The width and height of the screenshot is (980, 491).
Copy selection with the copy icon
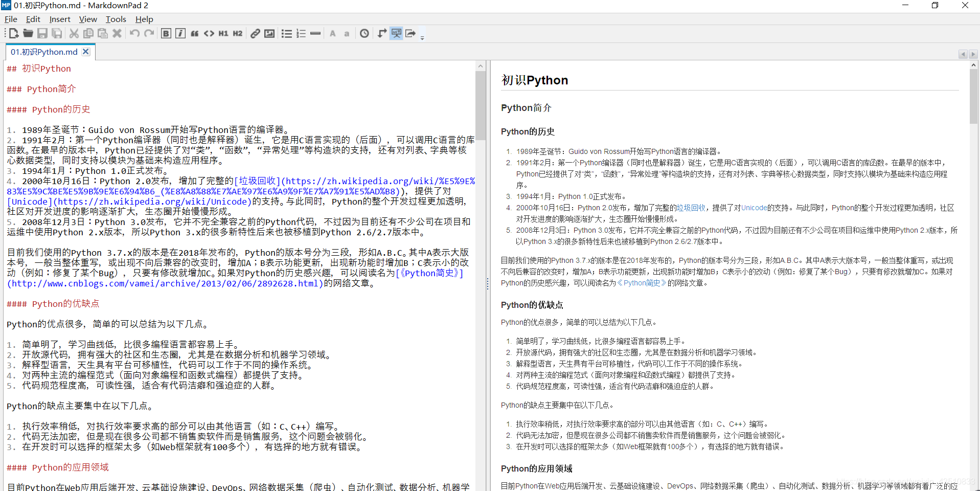tap(88, 33)
